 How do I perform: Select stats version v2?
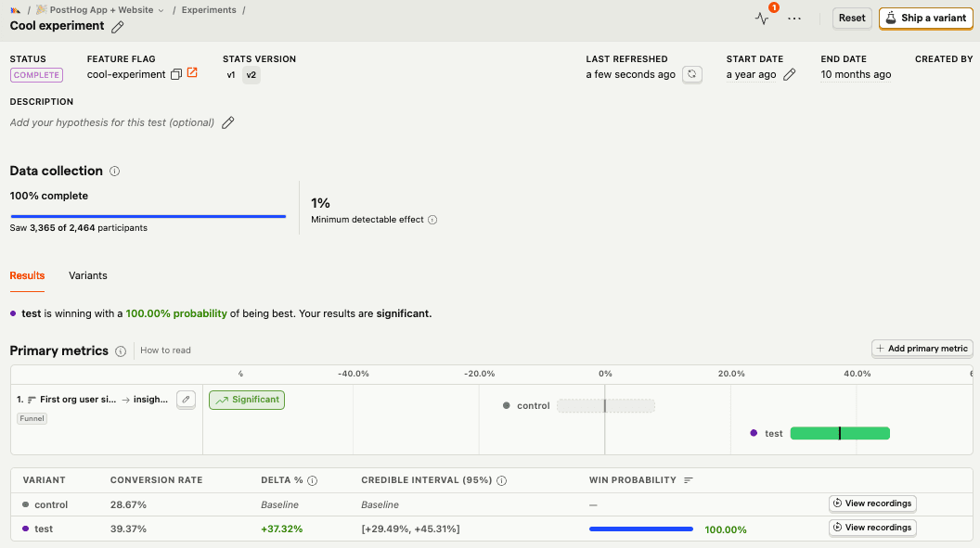coord(251,75)
